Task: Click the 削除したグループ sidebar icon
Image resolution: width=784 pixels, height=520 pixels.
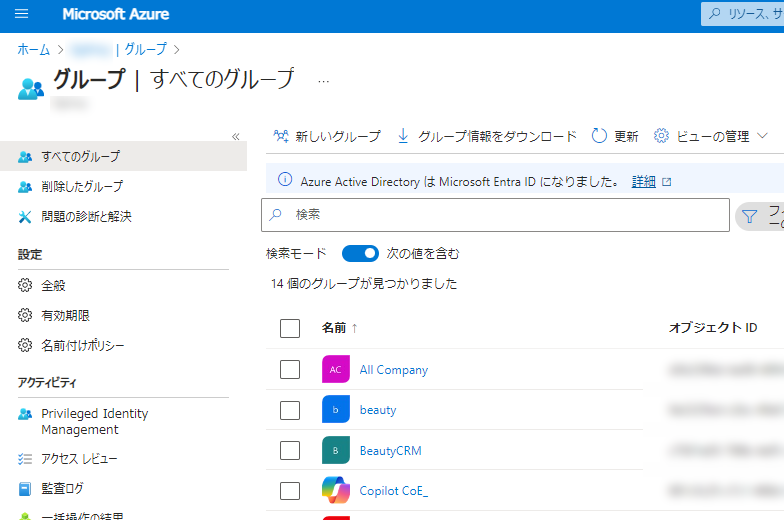Action: 25,187
